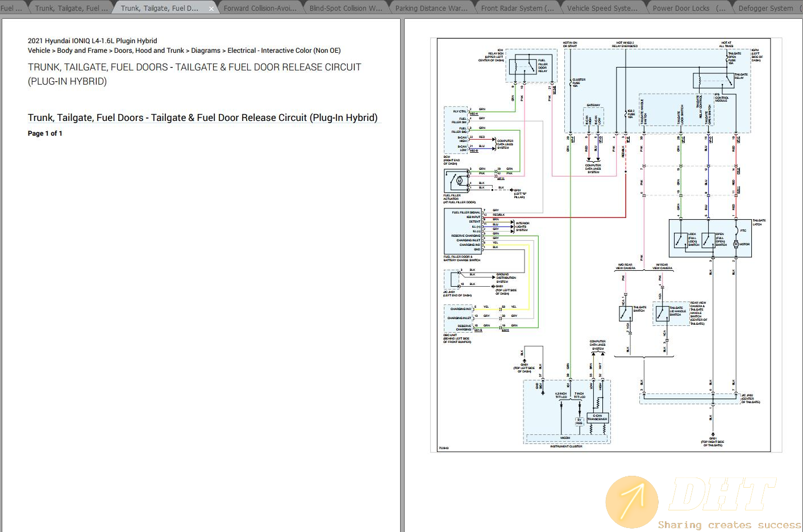Click the 5V REG box

coord(579,422)
